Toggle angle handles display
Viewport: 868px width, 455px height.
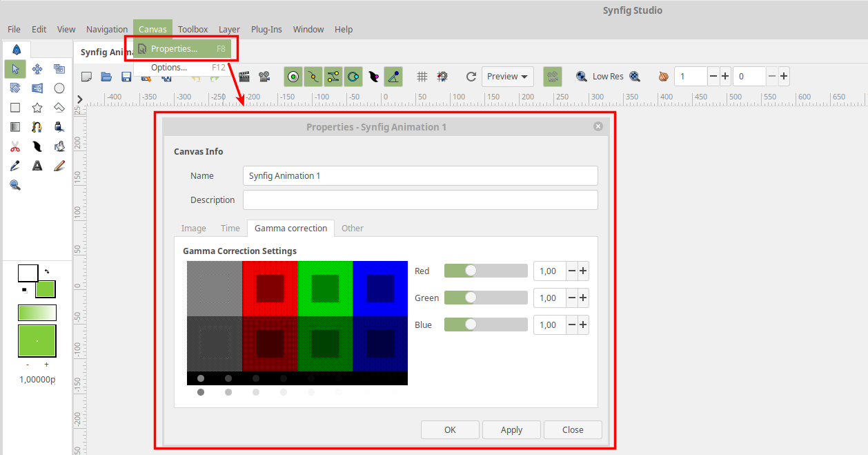point(393,77)
